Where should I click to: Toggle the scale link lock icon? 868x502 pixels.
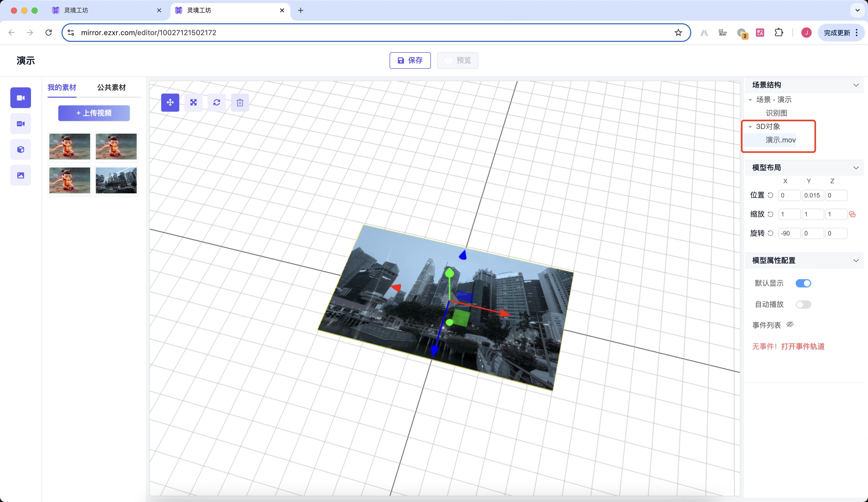click(x=853, y=214)
